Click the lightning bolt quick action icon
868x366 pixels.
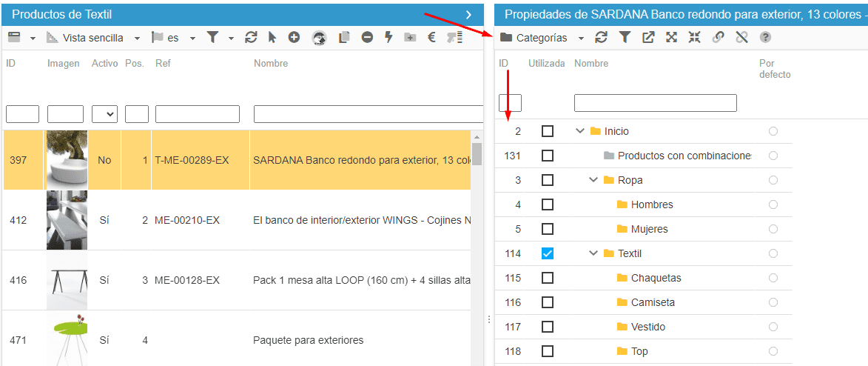tap(388, 38)
